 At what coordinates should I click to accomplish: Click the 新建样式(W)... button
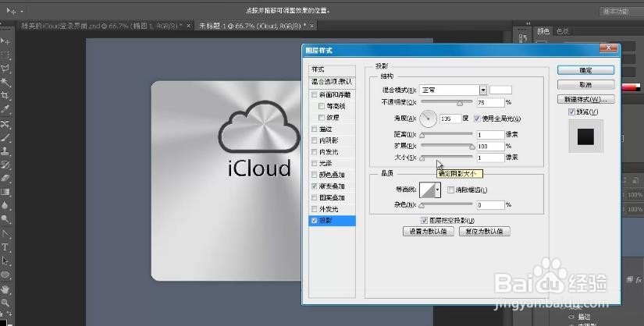585,99
